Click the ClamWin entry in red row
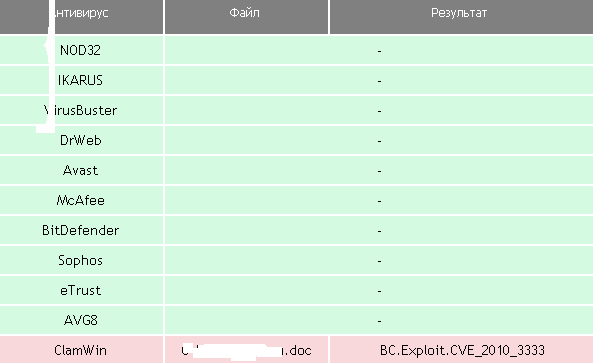 tap(80, 350)
